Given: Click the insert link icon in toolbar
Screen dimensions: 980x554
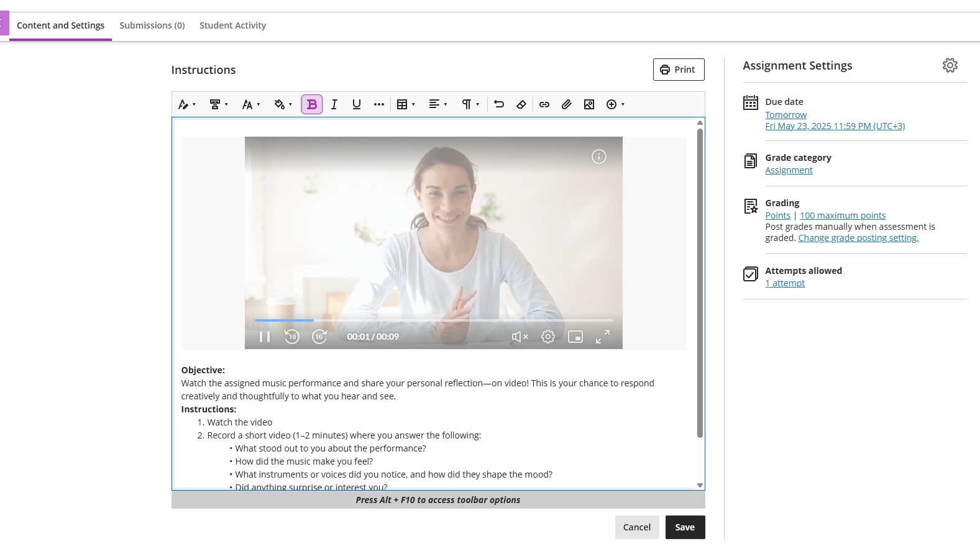Looking at the screenshot, I should pyautogui.click(x=544, y=104).
